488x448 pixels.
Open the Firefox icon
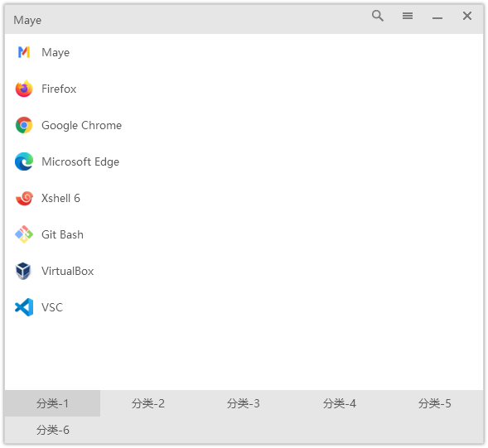(x=24, y=89)
